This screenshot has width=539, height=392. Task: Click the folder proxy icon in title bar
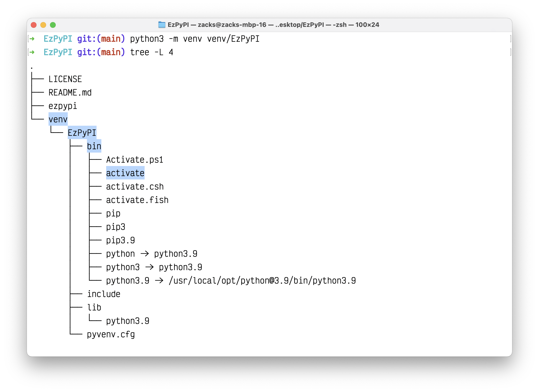click(162, 25)
